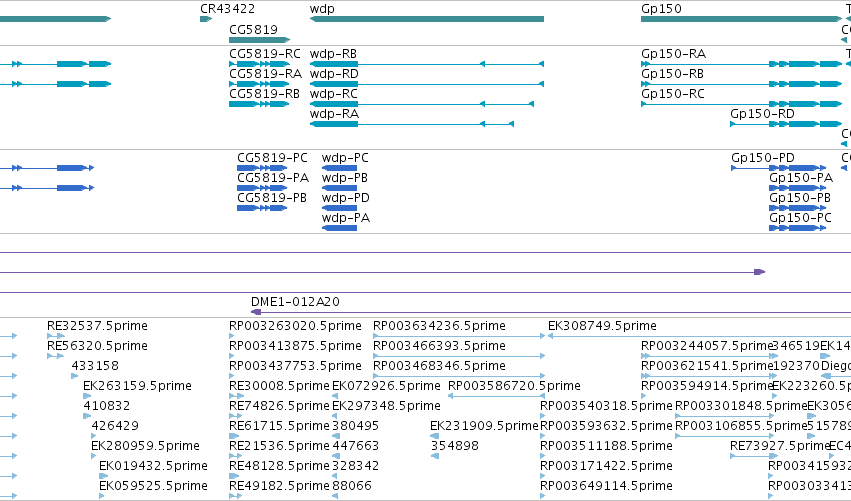Click EST RE30008.5prime
Image resolution: width=851 pixels, height=501 pixels.
[280, 386]
